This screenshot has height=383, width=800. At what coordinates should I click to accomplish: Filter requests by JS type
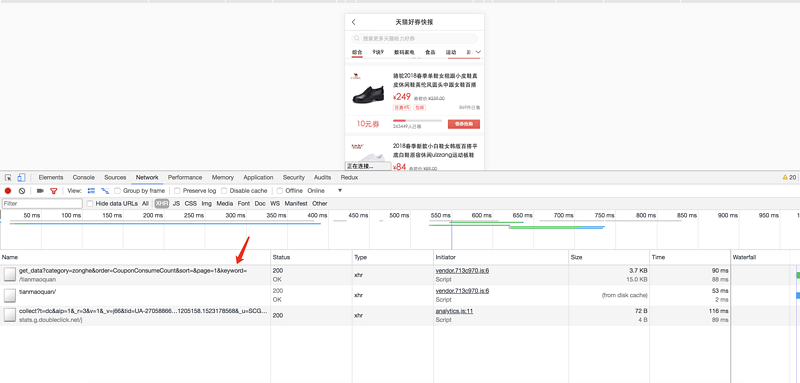point(177,203)
